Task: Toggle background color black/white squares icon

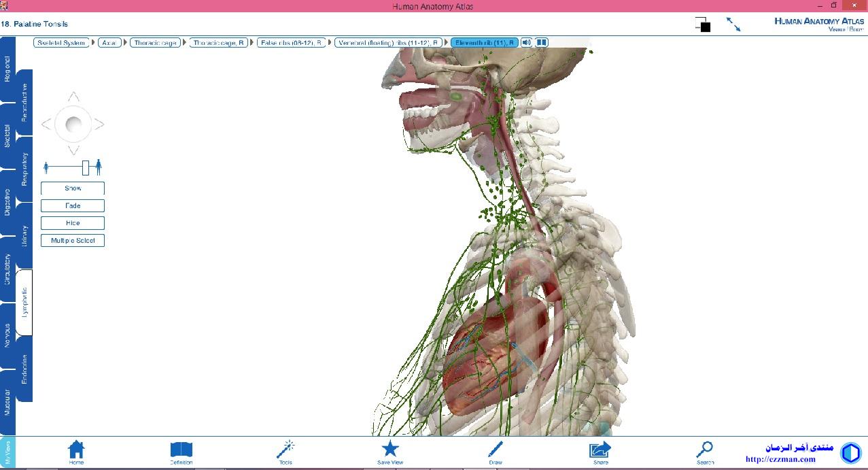Action: click(703, 24)
